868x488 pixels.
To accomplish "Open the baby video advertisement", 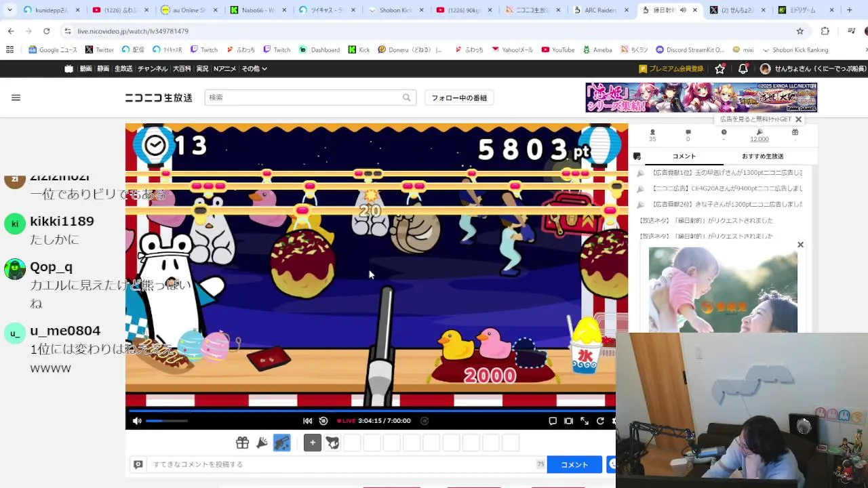I will pyautogui.click(x=723, y=290).
